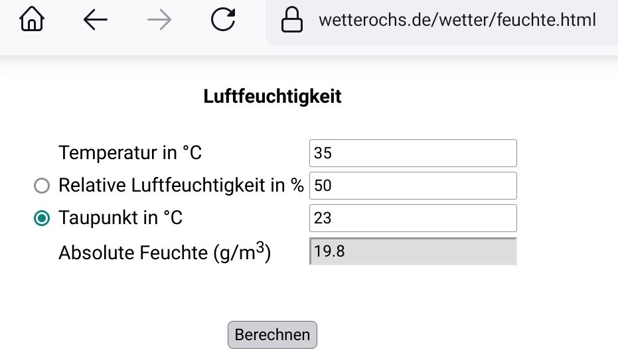Click the 'Taupunkt in °C' label text
Image resolution: width=618 pixels, height=364 pixels.
120,218
